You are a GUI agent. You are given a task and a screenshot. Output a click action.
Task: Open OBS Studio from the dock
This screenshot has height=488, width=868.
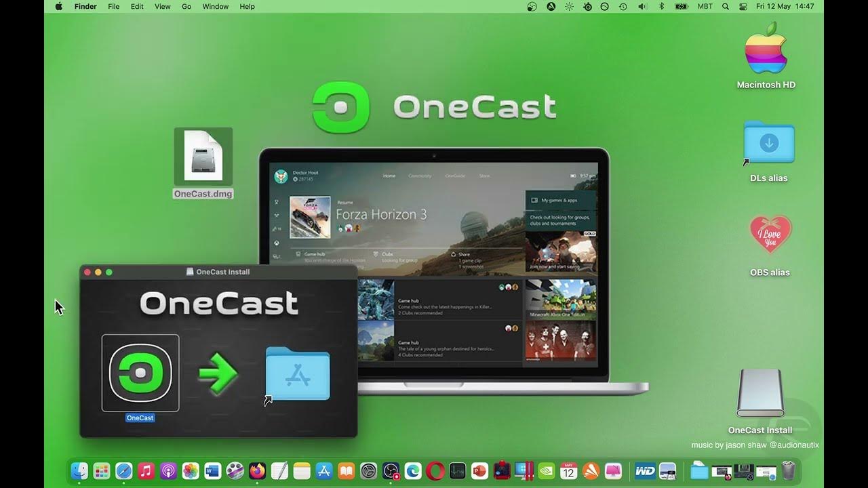pos(391,470)
